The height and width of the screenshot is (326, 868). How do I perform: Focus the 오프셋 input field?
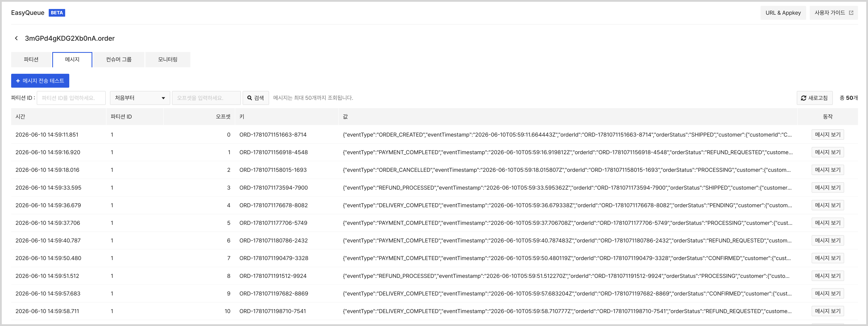[206, 98]
